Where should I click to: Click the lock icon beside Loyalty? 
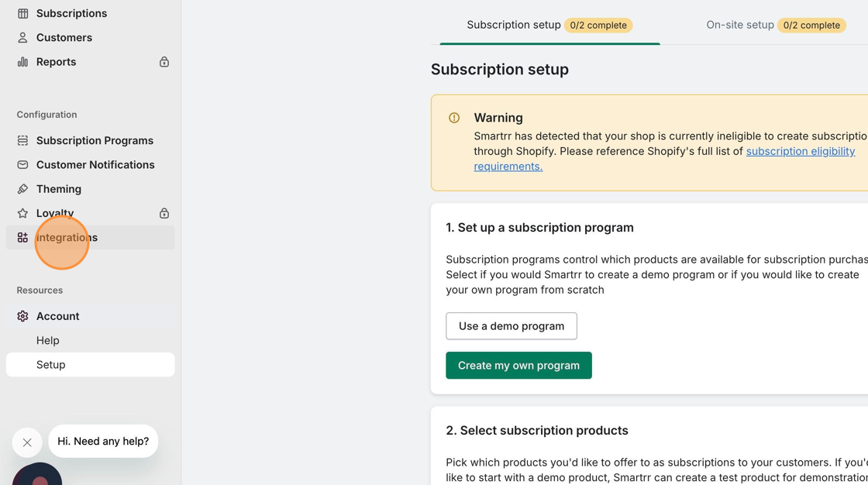[164, 213]
